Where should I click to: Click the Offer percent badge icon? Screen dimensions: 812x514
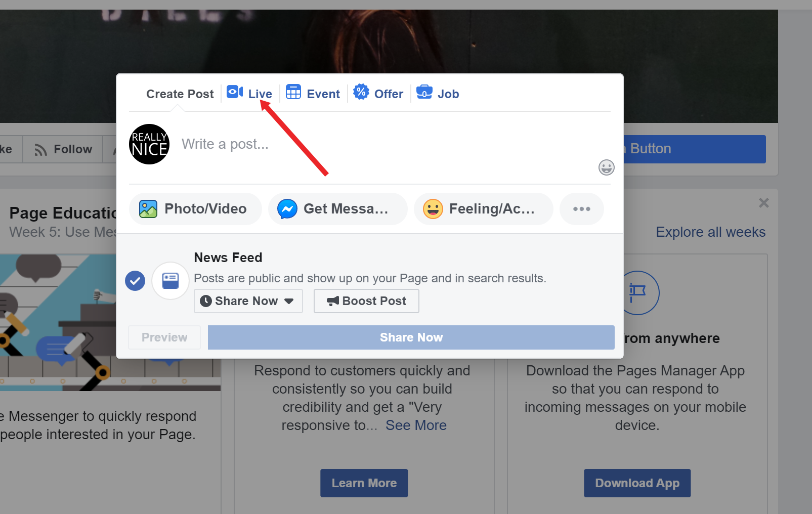[361, 92]
